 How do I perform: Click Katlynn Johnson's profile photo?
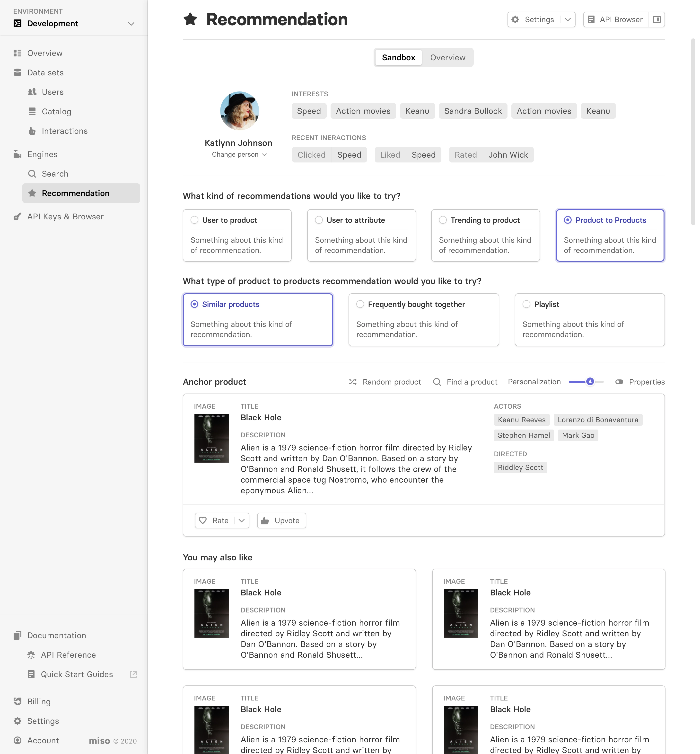(239, 111)
